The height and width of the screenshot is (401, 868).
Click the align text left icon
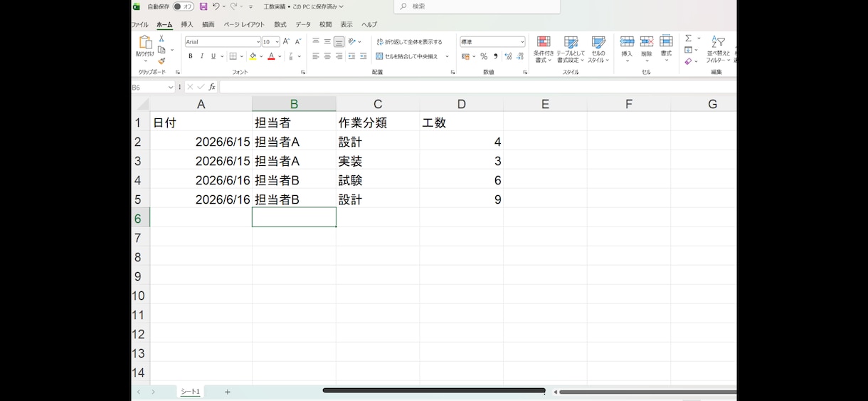pyautogui.click(x=316, y=56)
